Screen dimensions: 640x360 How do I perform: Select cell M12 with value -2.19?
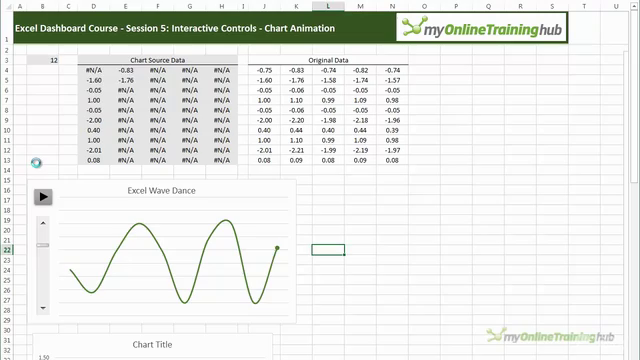tap(360, 150)
